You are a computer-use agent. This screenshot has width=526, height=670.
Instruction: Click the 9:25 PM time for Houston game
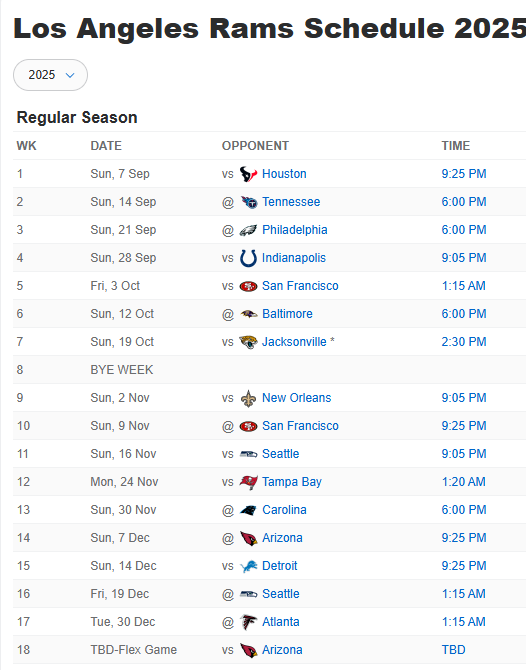point(464,174)
